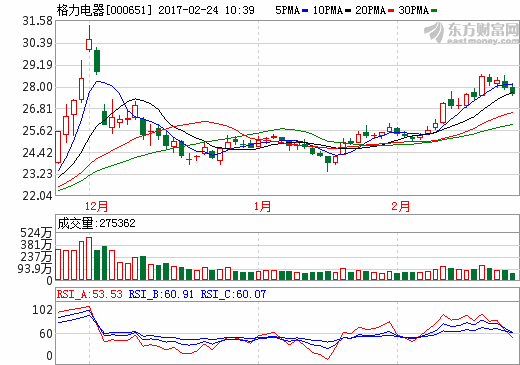This screenshot has width=520, height=365.
Task: Click the 30.39 price axis label
Action: click(x=38, y=43)
